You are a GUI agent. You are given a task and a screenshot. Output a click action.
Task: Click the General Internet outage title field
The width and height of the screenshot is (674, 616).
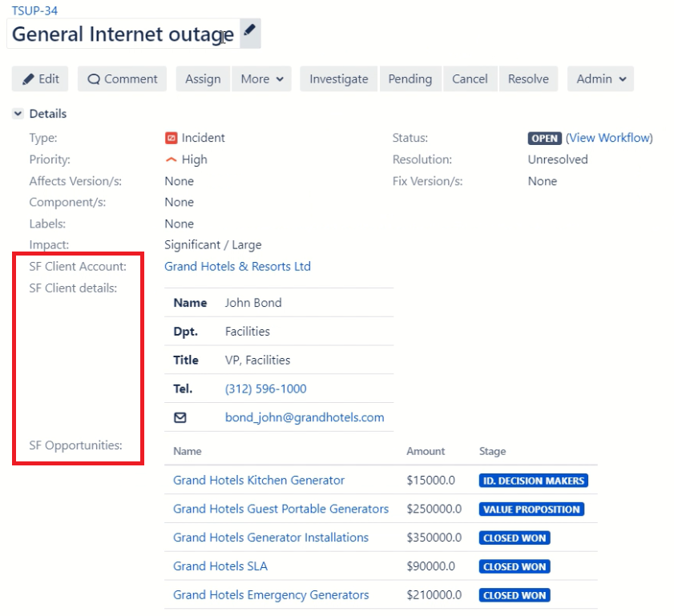coord(123,34)
